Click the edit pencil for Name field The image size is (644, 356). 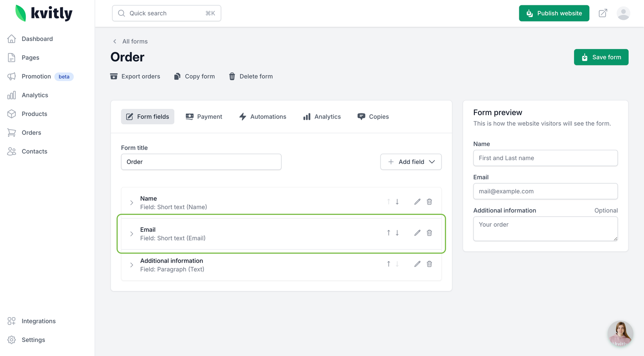(417, 202)
